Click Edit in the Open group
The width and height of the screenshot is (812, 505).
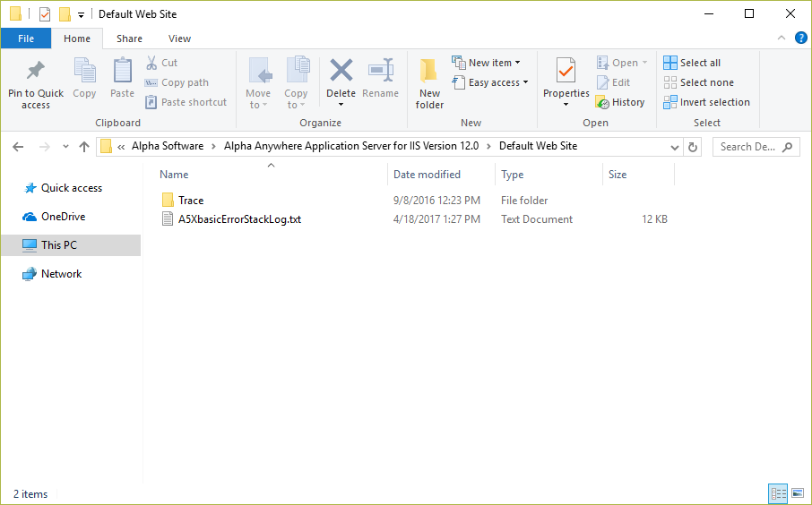[x=613, y=82]
